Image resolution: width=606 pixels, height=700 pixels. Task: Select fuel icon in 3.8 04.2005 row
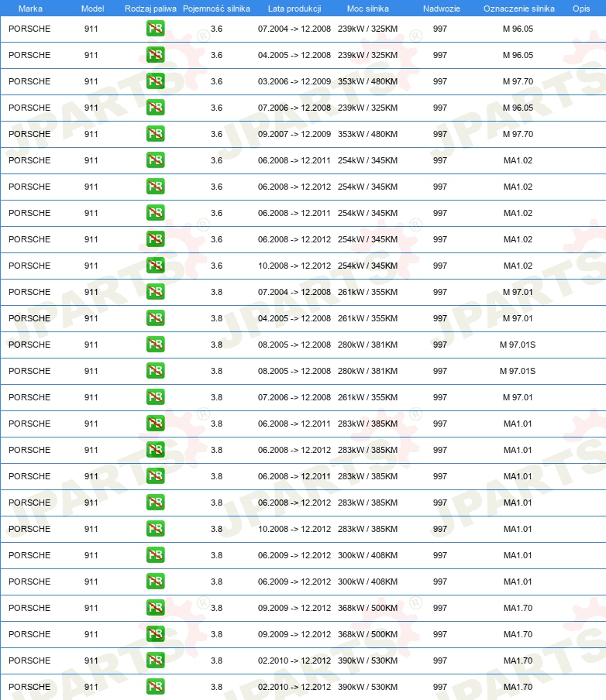156,318
